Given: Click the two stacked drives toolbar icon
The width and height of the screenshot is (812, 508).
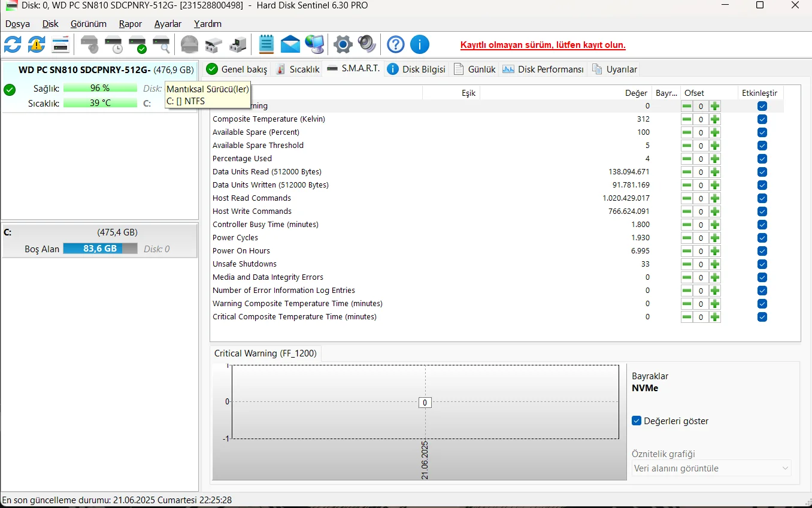Looking at the screenshot, I should pyautogui.click(x=214, y=44).
